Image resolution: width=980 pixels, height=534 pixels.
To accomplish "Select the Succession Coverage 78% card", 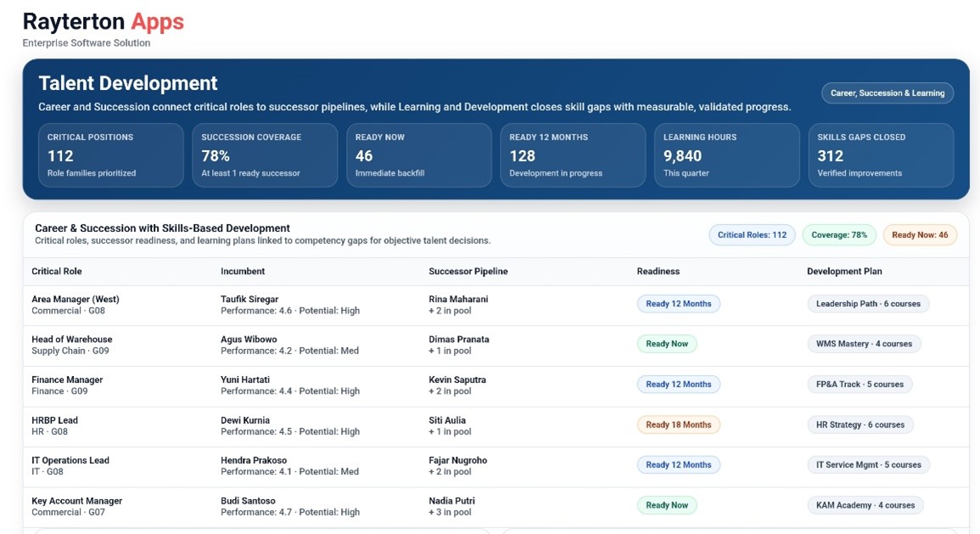I will point(265,155).
